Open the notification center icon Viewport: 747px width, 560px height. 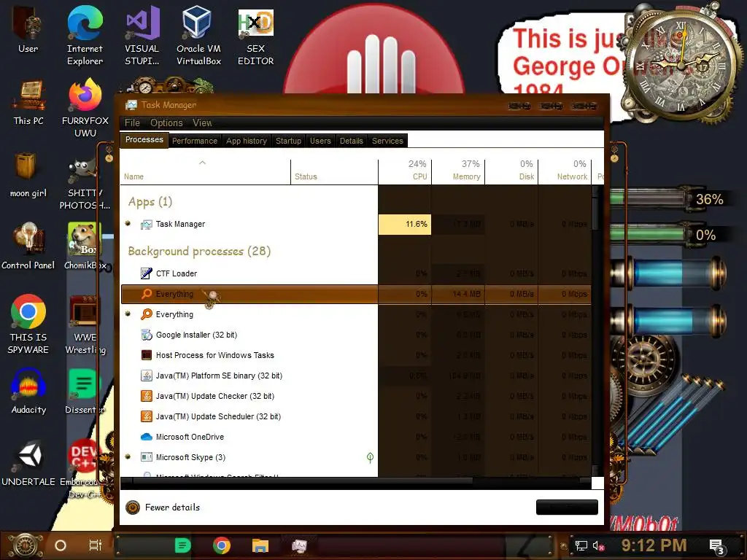(x=717, y=547)
